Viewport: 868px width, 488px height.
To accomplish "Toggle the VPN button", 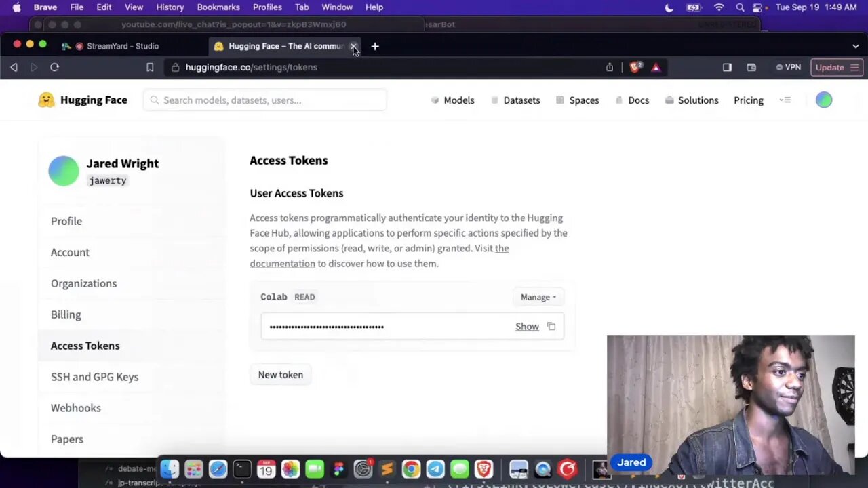I will click(789, 67).
